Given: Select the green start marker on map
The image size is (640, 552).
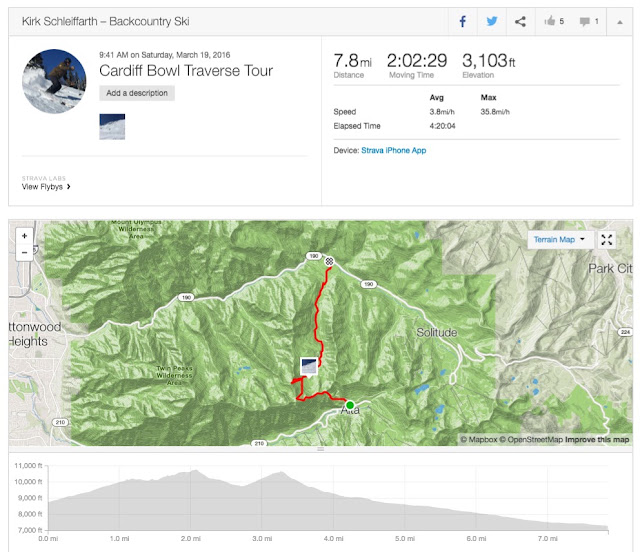Looking at the screenshot, I should coord(350,405).
